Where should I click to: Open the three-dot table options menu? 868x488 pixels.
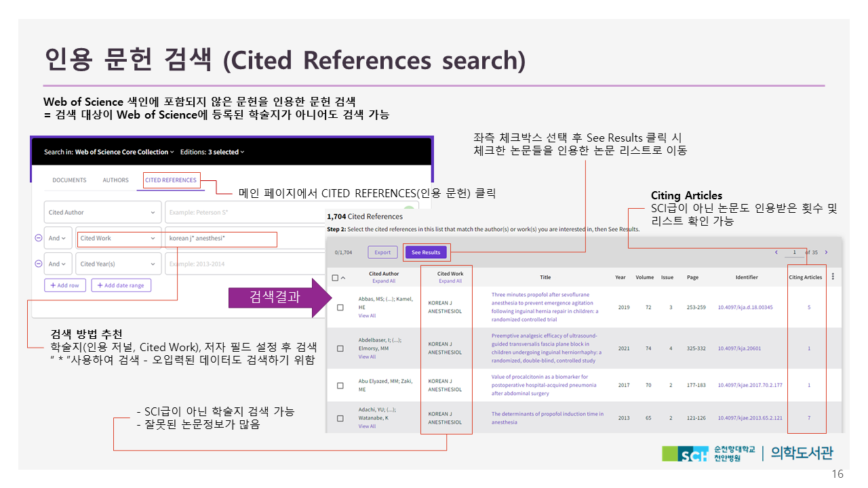tap(833, 277)
